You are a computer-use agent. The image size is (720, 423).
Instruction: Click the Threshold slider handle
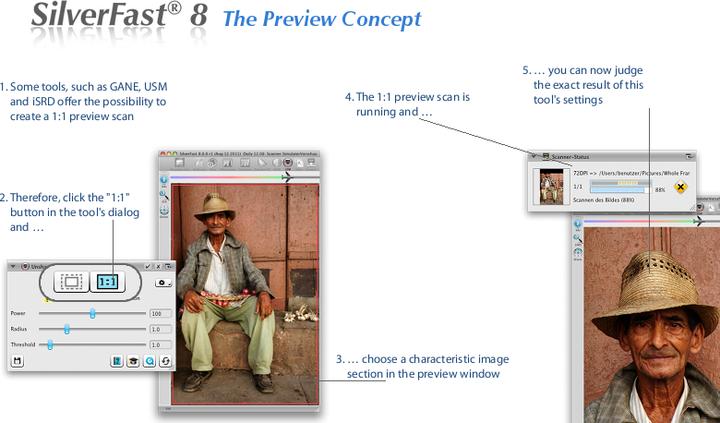(50, 344)
